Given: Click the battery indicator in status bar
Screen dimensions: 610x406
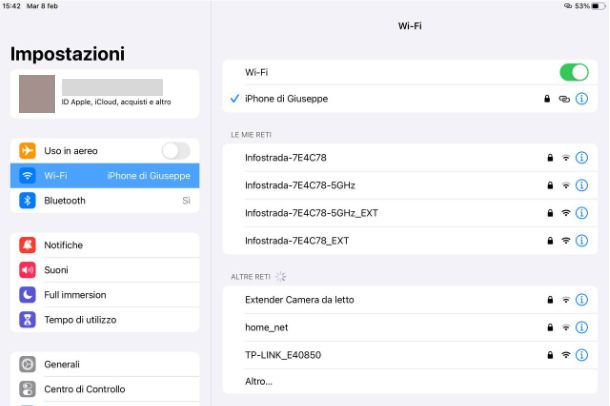Looking at the screenshot, I should tap(598, 6).
